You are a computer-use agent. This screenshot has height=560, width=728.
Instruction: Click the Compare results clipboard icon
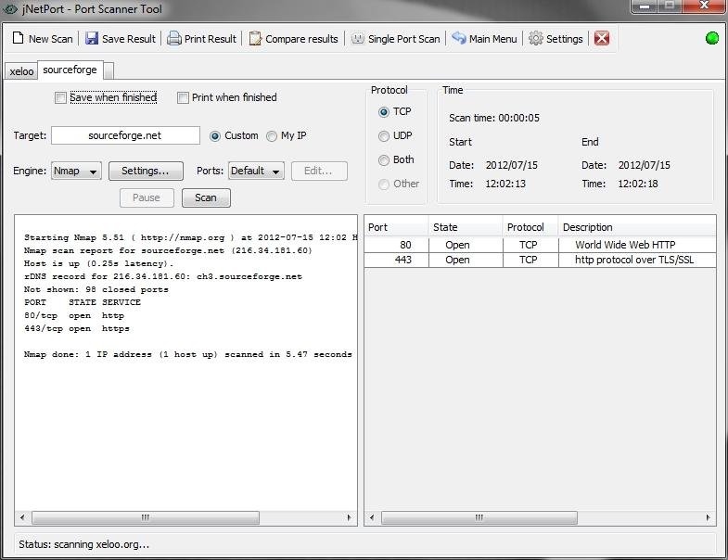[255, 38]
